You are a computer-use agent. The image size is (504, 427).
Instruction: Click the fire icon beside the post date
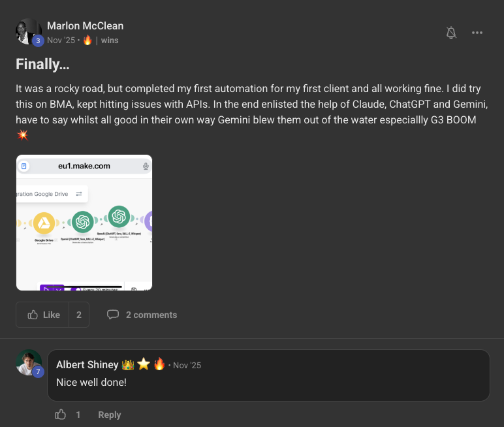point(87,40)
